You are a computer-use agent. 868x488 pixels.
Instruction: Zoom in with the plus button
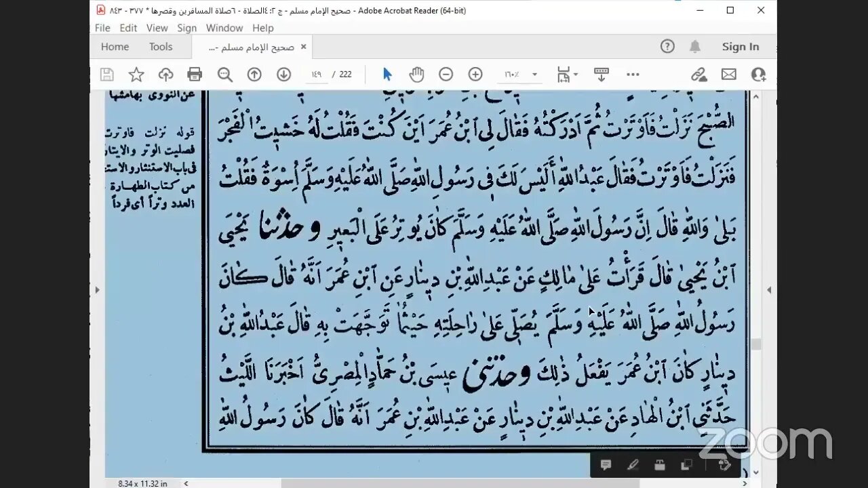[475, 75]
